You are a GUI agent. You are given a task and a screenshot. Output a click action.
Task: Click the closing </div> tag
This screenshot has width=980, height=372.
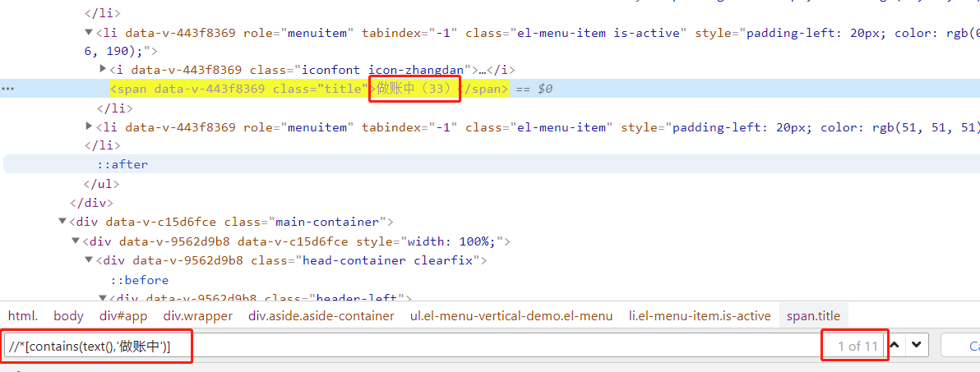point(91,203)
